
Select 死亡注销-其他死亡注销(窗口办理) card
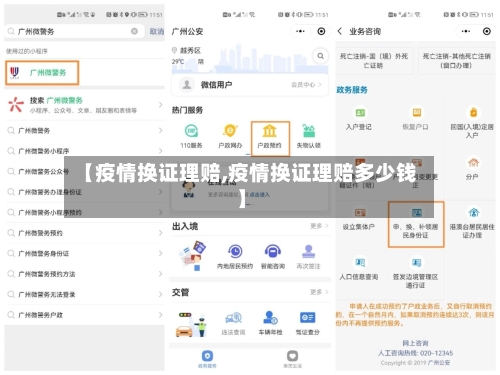[457, 61]
